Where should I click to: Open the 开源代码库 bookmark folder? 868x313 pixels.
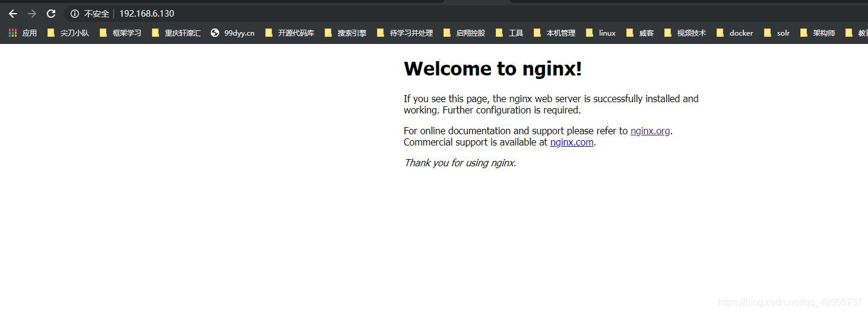pos(290,33)
